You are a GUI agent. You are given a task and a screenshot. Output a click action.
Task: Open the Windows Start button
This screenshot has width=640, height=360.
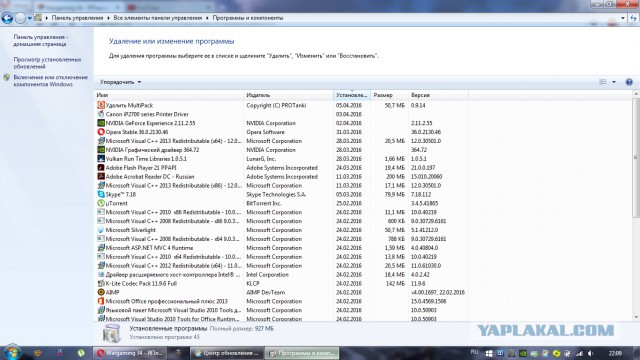[12, 353]
